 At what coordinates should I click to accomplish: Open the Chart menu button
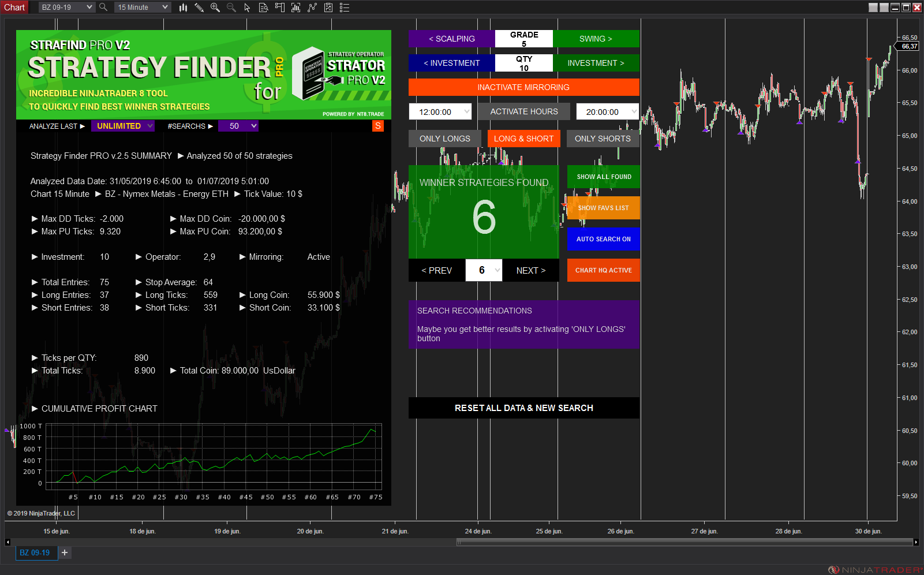coord(14,8)
